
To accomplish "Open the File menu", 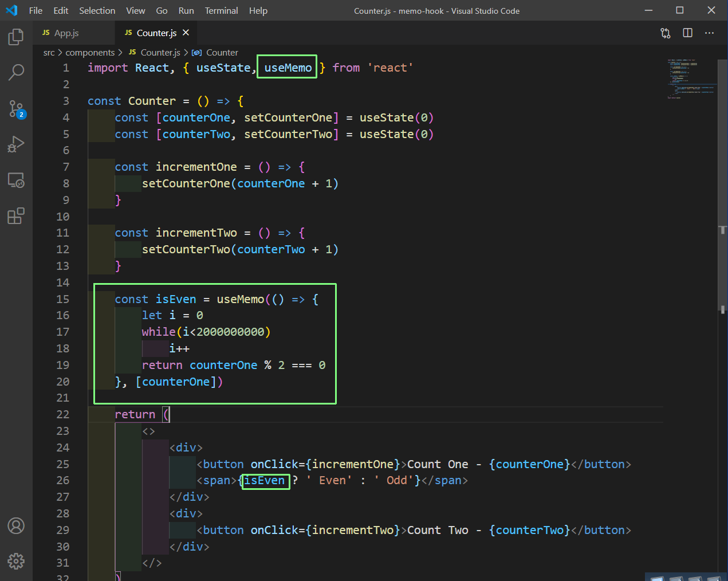I will pos(36,10).
